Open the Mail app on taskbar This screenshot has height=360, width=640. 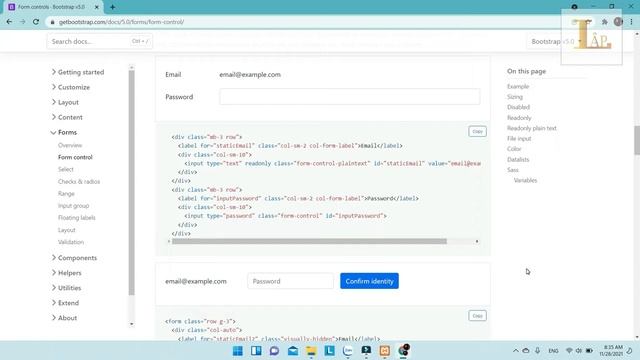pos(293,351)
